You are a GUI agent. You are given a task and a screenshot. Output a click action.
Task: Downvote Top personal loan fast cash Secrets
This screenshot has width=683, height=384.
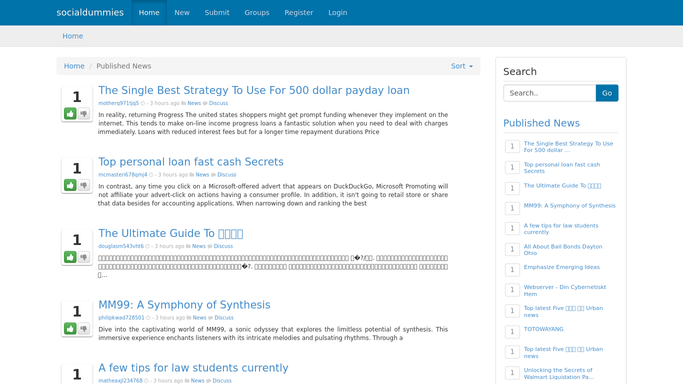click(84, 185)
